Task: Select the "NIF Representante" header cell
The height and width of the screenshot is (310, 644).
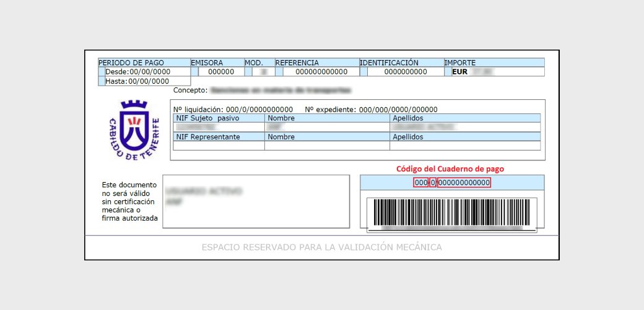Action: (x=219, y=137)
